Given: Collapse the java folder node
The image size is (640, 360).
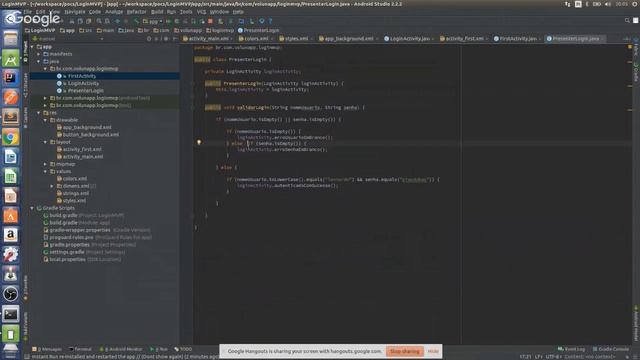Looking at the screenshot, I should point(39,61).
